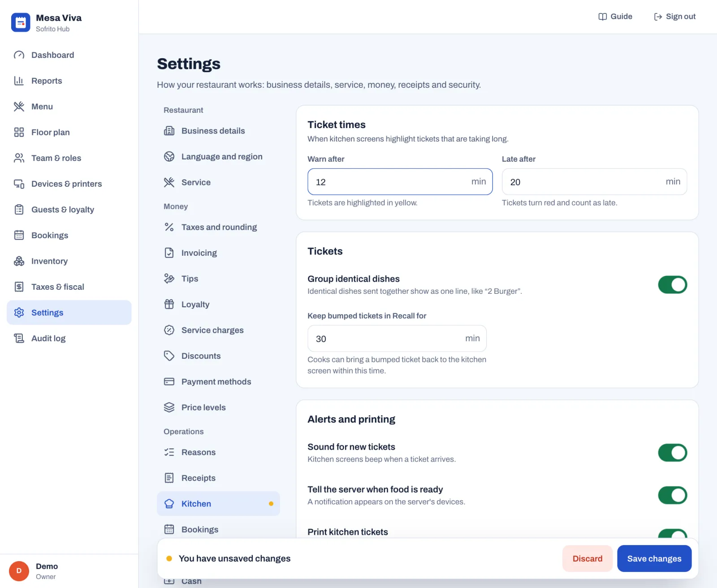Click Tips hand-coins icon
Screen dimensions: 717x588
tap(169, 279)
